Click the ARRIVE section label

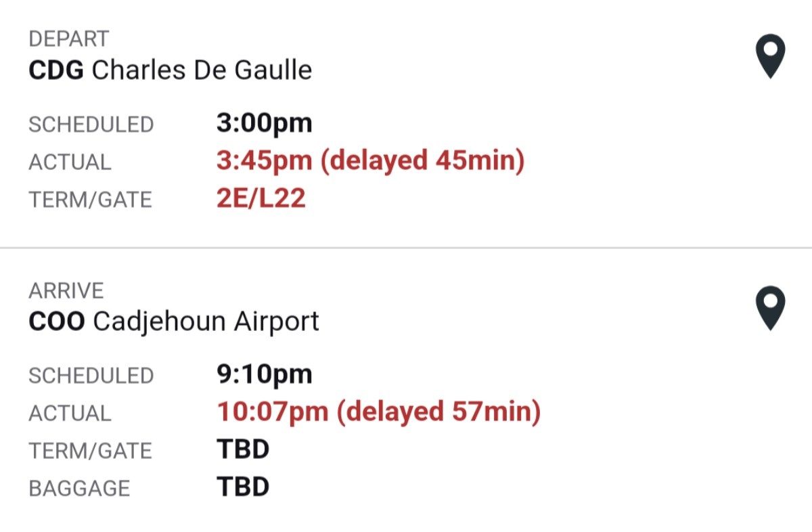(66, 290)
